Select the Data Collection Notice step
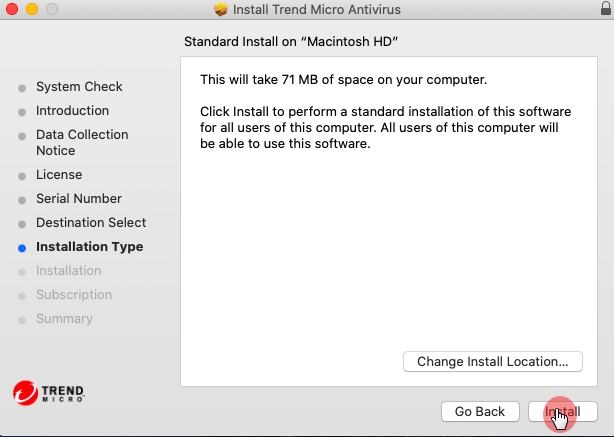 [82, 143]
